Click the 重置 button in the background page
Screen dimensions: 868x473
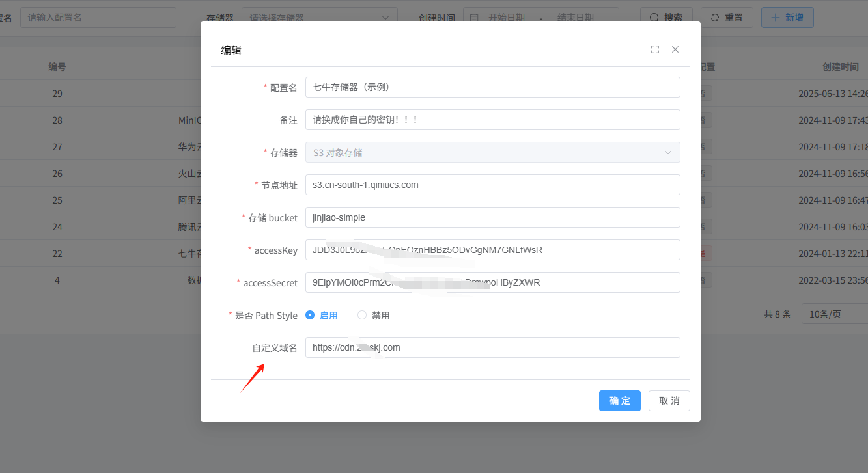pos(727,18)
